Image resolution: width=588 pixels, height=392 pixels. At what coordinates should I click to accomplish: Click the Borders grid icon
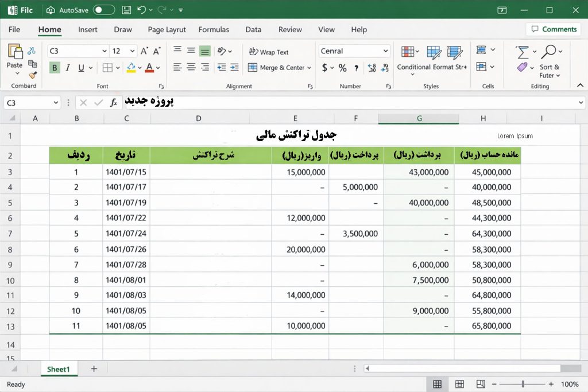click(107, 68)
